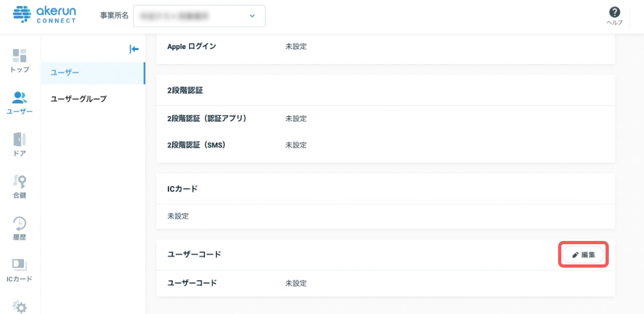Select ユーザー in the submenu
Screen dimensions: 644x314
(x=65, y=73)
